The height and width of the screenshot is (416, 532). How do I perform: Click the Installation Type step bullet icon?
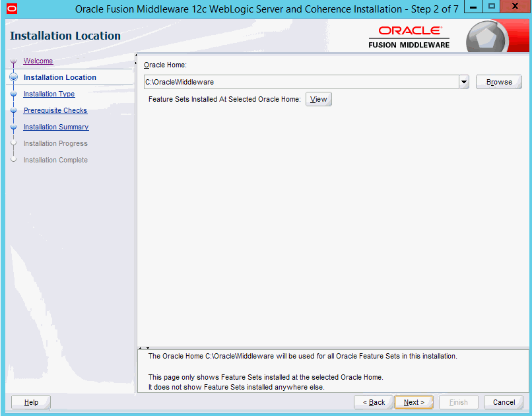(14, 94)
